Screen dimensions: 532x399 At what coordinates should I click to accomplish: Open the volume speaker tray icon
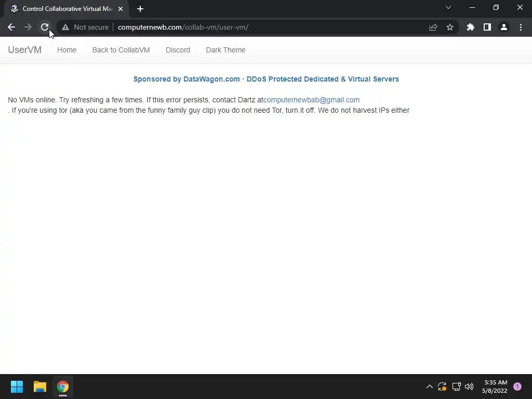(469, 387)
